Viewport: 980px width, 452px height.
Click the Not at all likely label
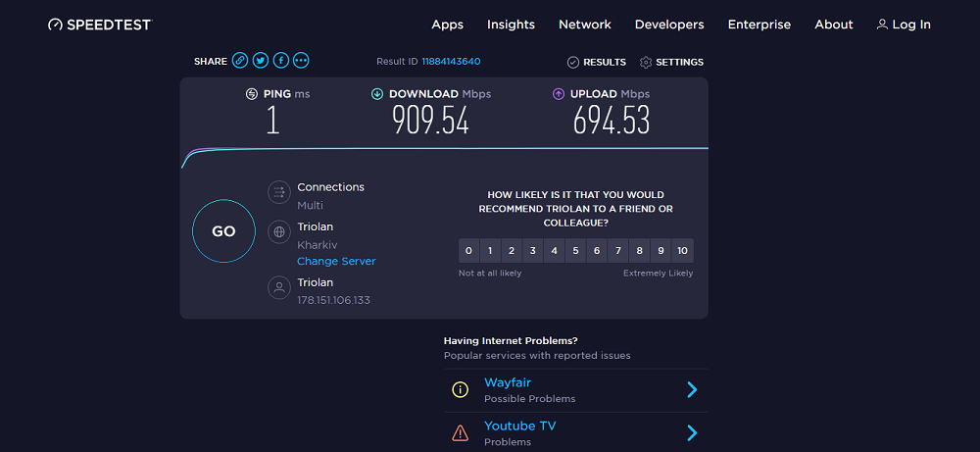pos(490,274)
